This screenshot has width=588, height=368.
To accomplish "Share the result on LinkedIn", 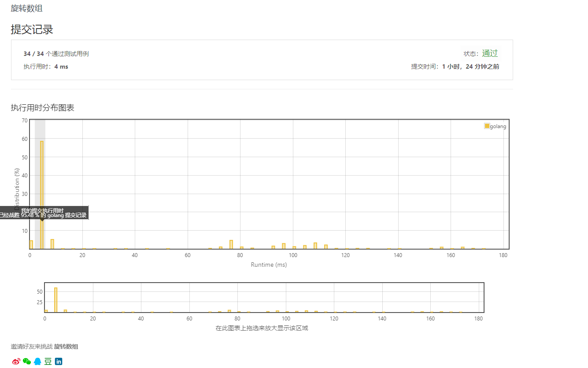I will (x=59, y=361).
